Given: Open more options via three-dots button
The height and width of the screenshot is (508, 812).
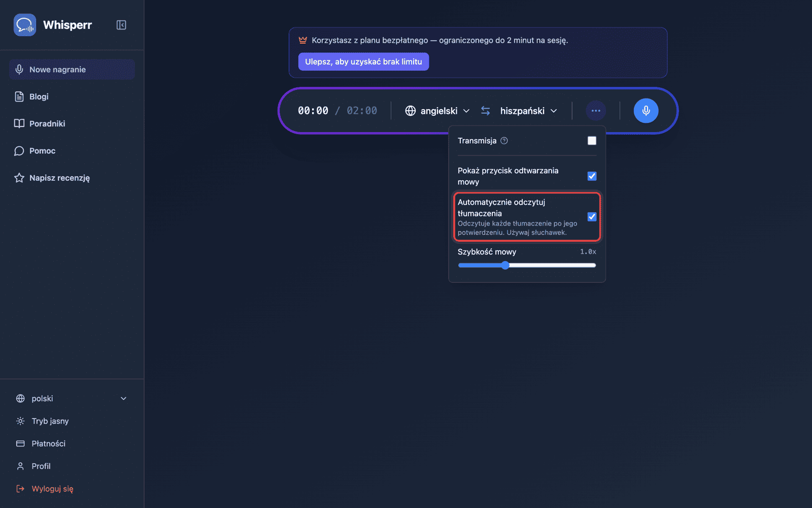Looking at the screenshot, I should click(x=596, y=111).
